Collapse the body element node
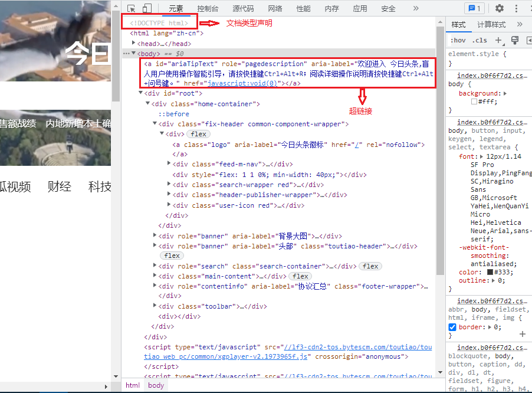 tap(134, 53)
